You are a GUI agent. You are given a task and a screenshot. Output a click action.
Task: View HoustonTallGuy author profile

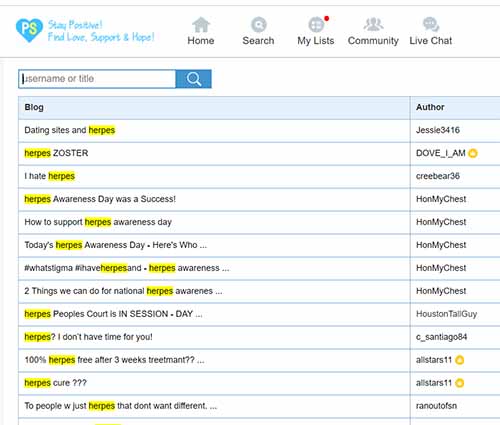coord(446,314)
